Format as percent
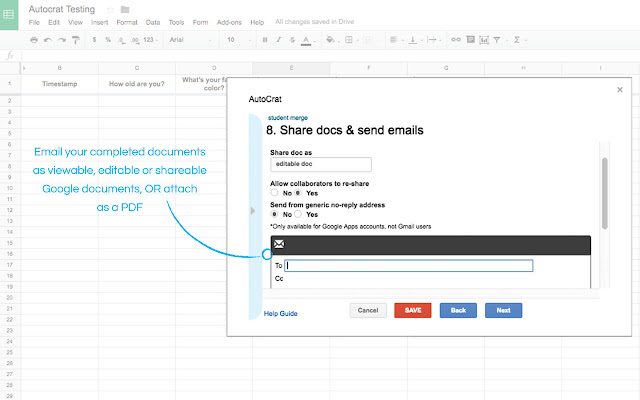This screenshot has height=400, width=640. (108, 40)
